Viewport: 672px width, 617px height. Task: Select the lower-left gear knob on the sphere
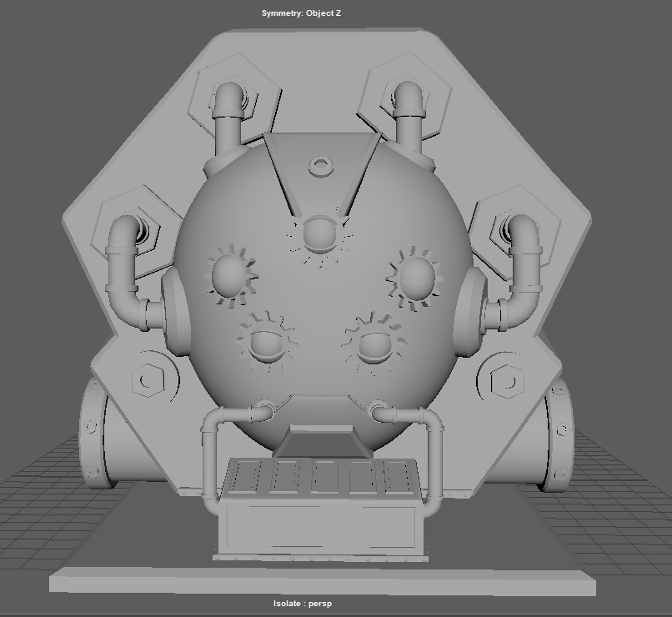266,340
